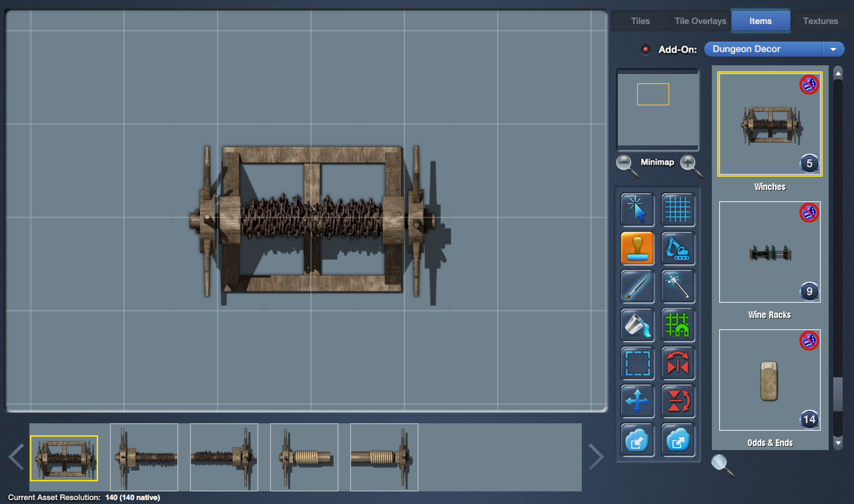The height and width of the screenshot is (504, 854).
Task: Select the dashed rectangle marquee tool
Action: pyautogui.click(x=637, y=363)
